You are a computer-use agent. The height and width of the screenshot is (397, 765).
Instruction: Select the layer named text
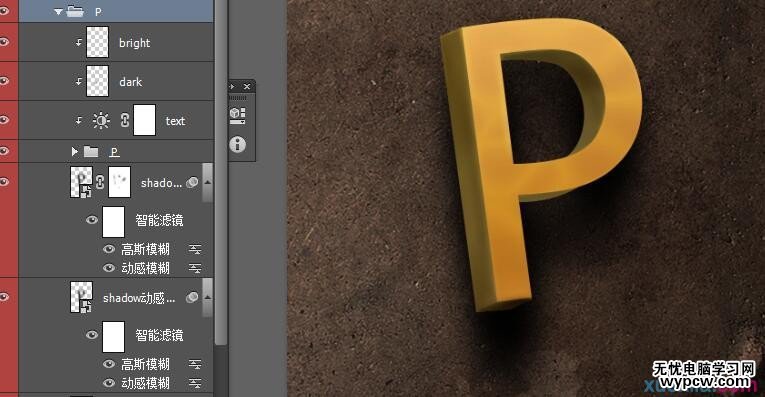[175, 121]
